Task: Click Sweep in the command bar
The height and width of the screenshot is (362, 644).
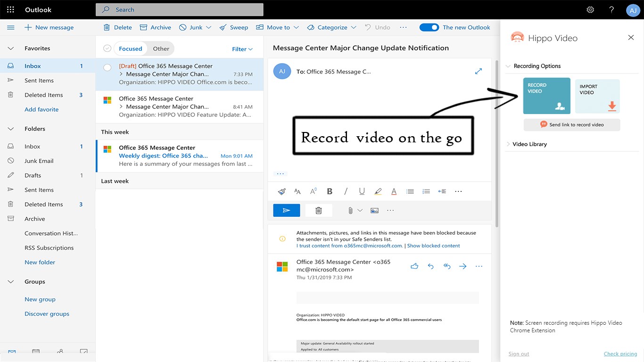Action: point(234,27)
